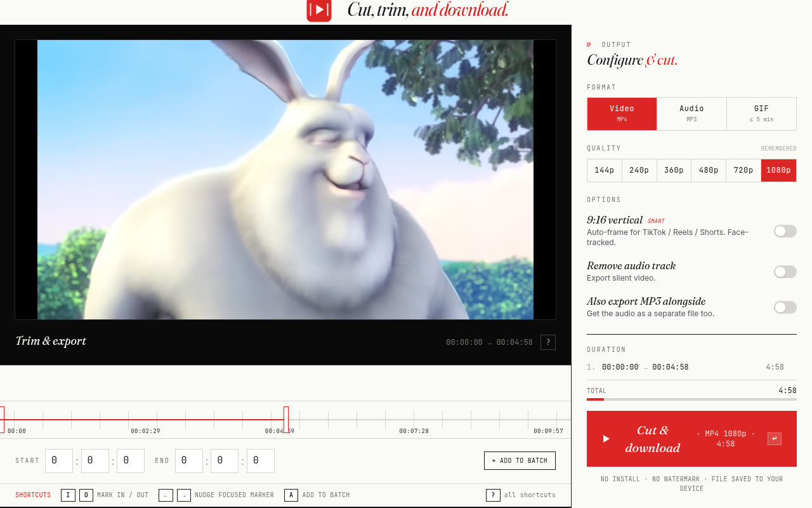Click the right arrow nudge keycap
This screenshot has width=812, height=508.
click(184, 495)
